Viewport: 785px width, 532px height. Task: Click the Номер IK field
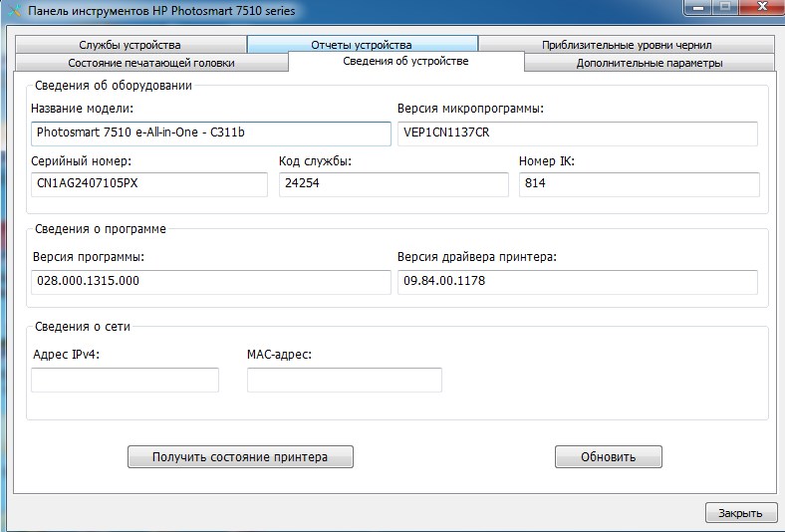(x=639, y=184)
